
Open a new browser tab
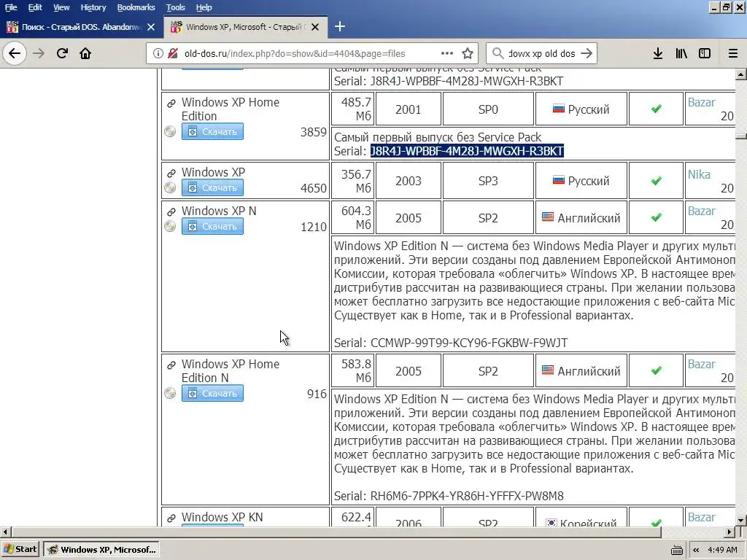coord(340,27)
